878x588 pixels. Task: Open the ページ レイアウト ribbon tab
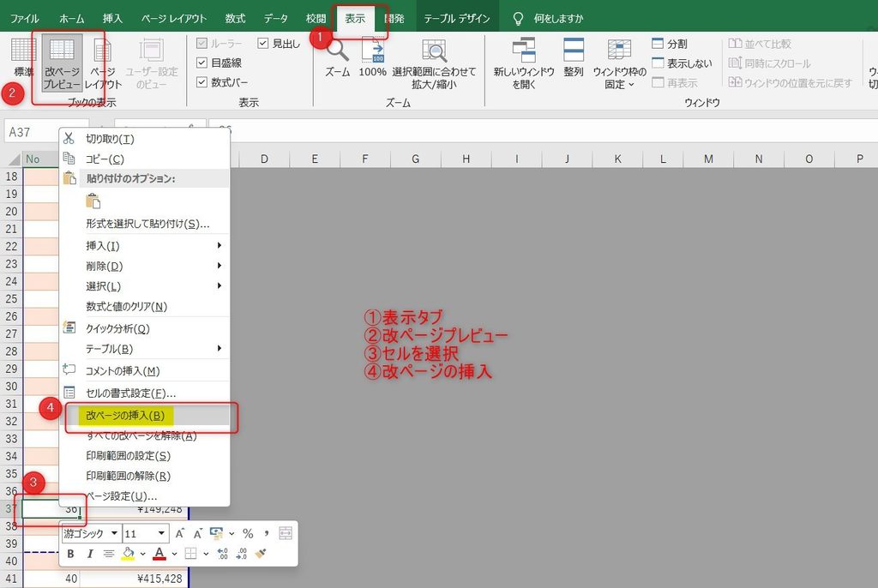173,19
